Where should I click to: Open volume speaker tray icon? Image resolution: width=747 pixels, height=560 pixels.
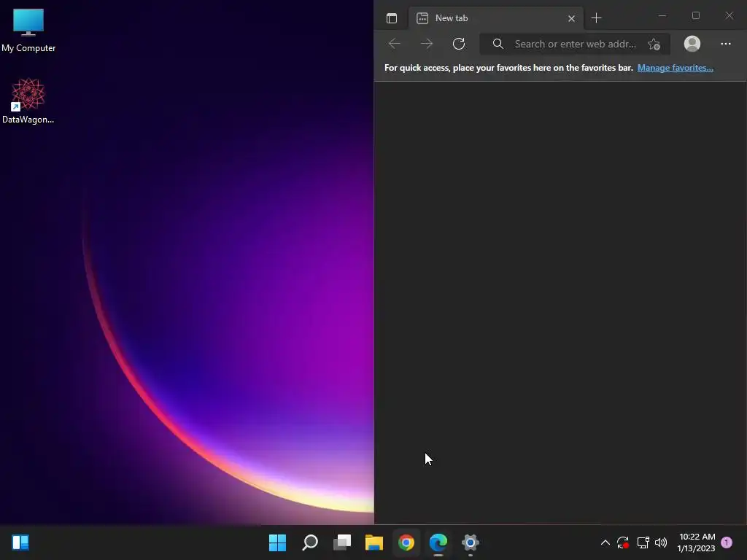click(x=661, y=542)
